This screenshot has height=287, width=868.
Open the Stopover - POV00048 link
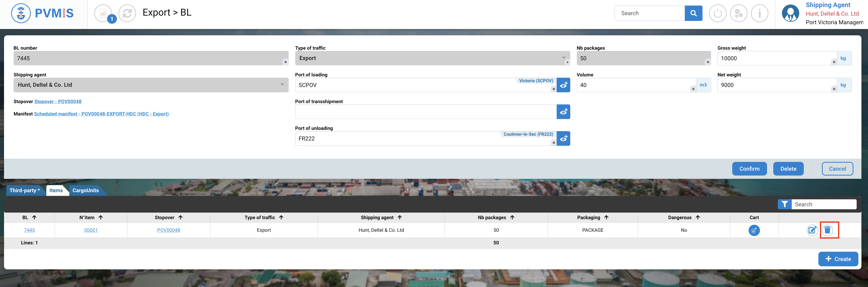pyautogui.click(x=58, y=102)
